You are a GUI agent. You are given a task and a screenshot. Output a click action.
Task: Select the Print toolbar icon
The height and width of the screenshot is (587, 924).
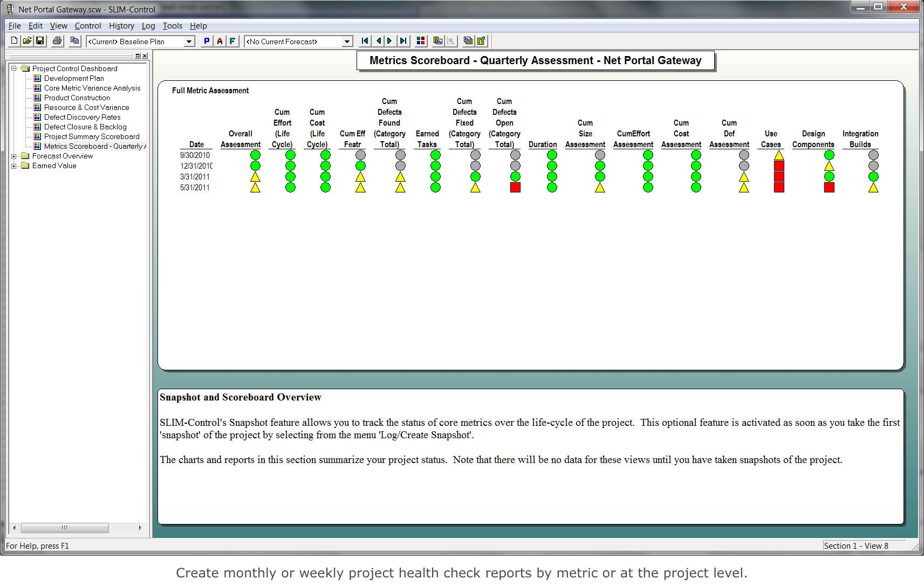pyautogui.click(x=57, y=40)
